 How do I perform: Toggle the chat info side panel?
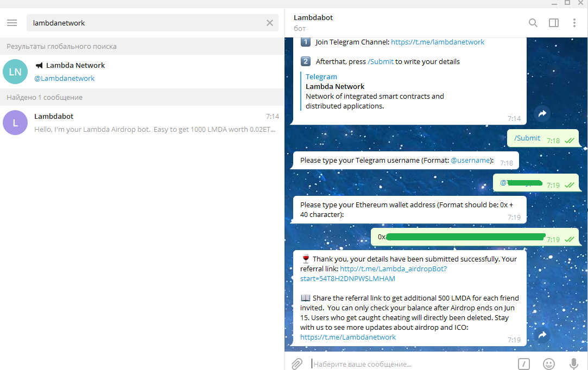click(553, 23)
